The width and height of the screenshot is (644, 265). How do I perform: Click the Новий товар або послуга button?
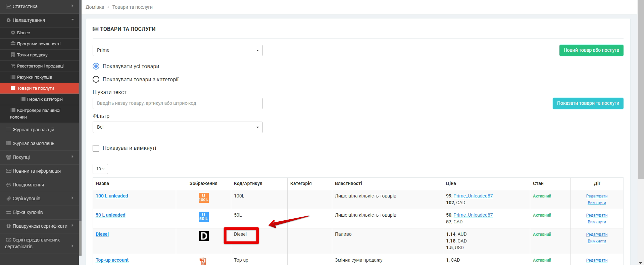[591, 50]
